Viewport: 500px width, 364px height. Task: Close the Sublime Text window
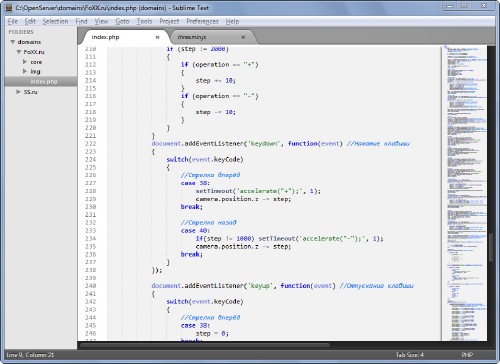click(484, 6)
